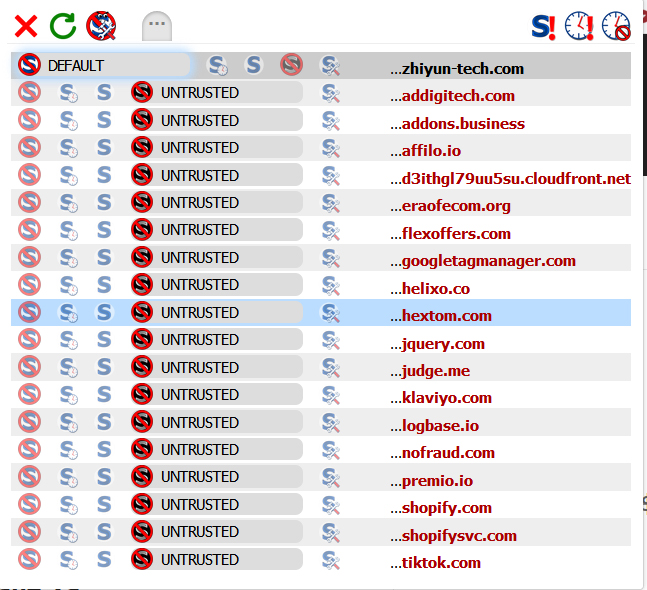Revoke temporary permissions clock icon
Viewport: 647px width, 590px height.
point(616,26)
